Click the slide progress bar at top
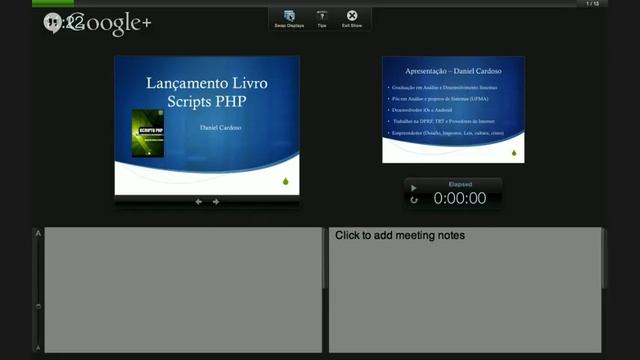The width and height of the screenshot is (640, 360). tap(304, 3)
